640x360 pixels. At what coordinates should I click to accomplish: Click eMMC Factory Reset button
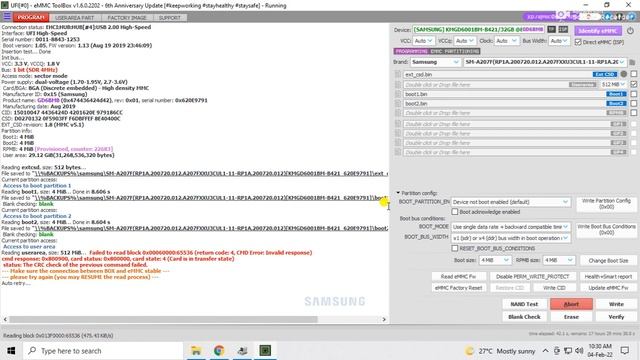coord(458,288)
